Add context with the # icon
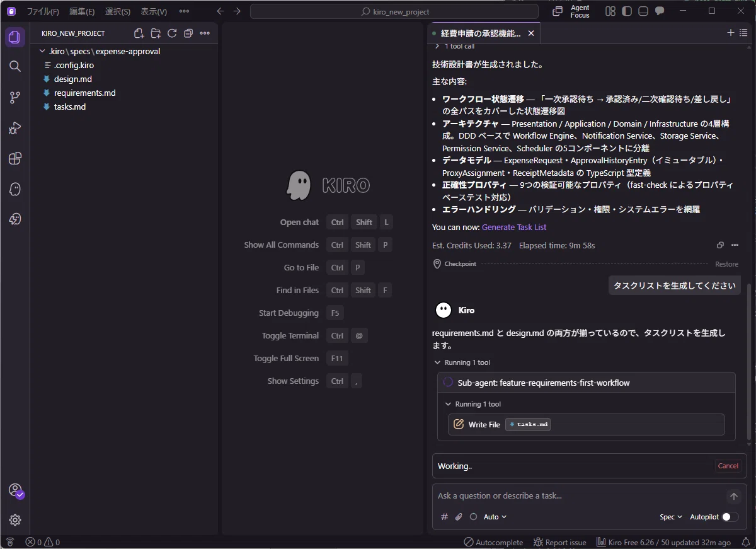The width and height of the screenshot is (756, 549). [x=444, y=517]
